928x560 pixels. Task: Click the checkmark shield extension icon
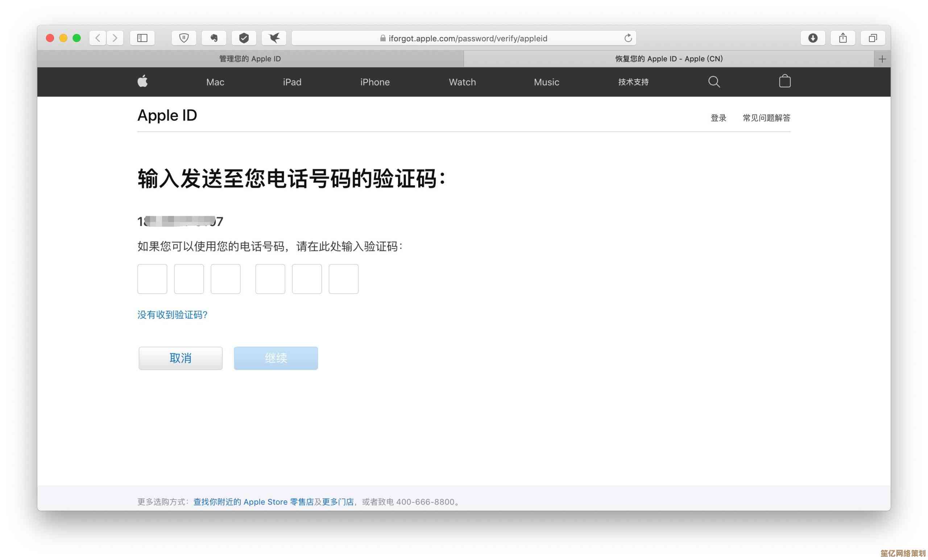244,38
